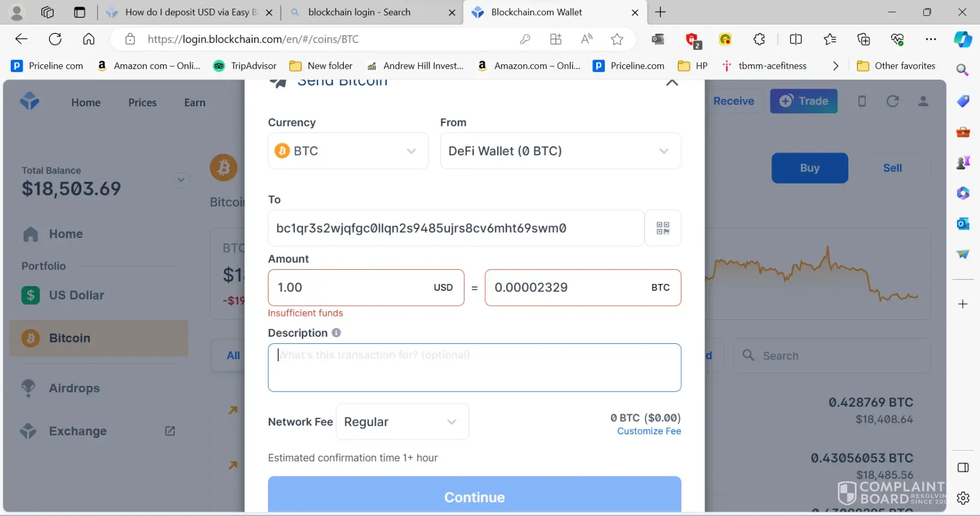Screen dimensions: 980x516
Task: Click the Exchange external link icon
Action: (170, 431)
